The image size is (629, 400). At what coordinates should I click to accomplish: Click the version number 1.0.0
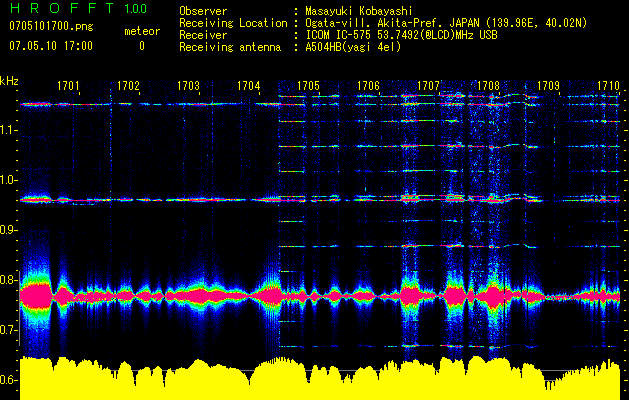pos(135,9)
